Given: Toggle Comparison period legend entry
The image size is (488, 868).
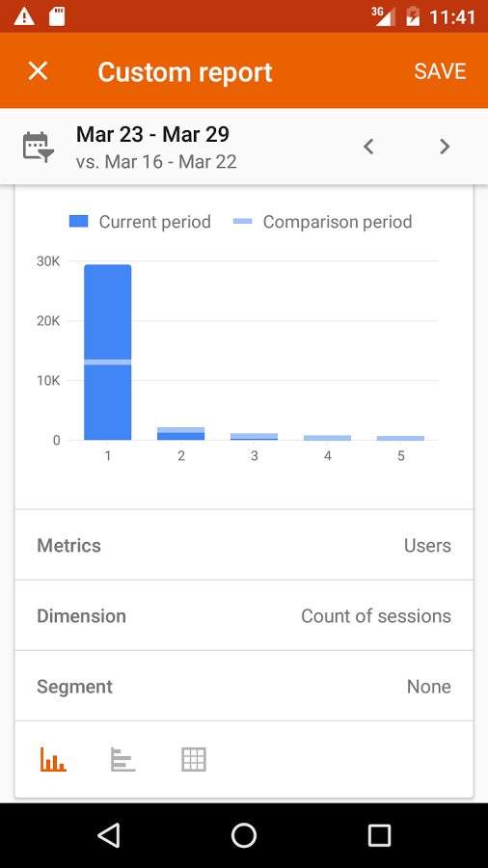Looking at the screenshot, I should (x=322, y=222).
